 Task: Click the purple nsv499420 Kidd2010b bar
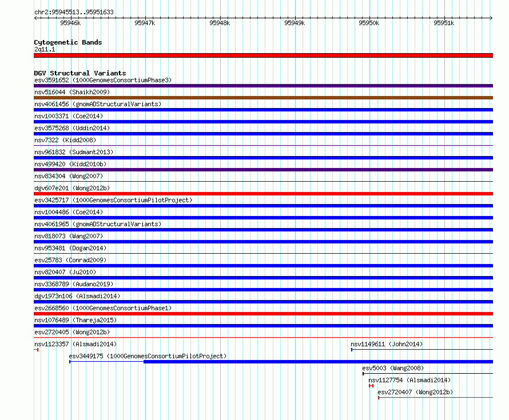(x=263, y=170)
